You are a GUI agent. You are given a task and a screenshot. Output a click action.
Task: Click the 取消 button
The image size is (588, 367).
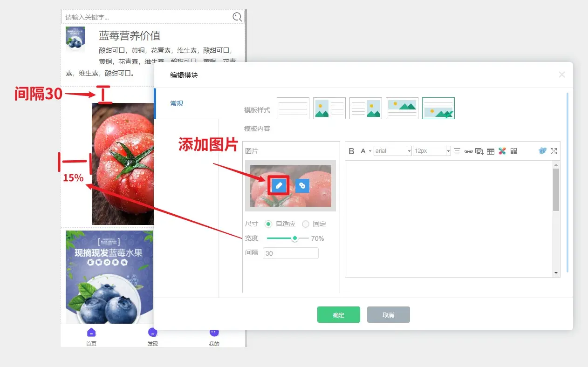[388, 315]
